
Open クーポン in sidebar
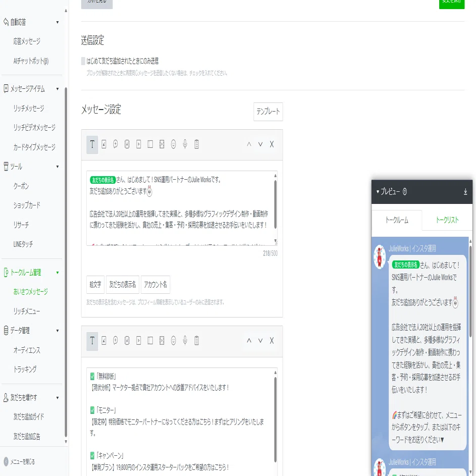pyautogui.click(x=21, y=186)
